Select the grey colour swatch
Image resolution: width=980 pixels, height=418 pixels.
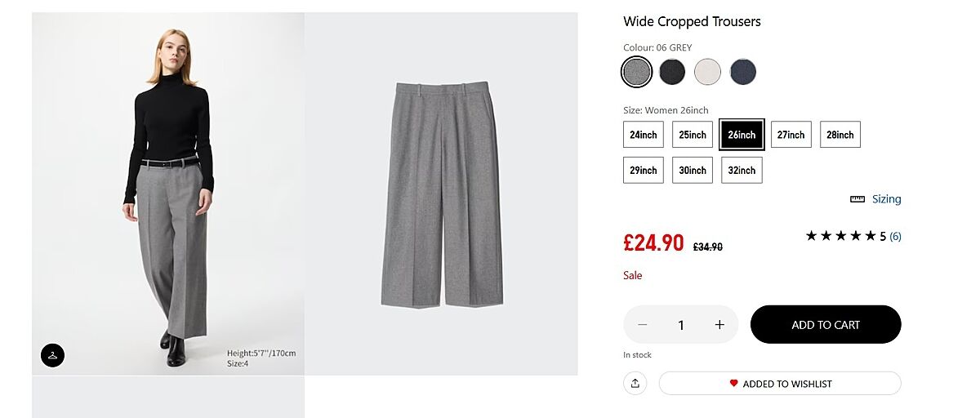pos(636,72)
